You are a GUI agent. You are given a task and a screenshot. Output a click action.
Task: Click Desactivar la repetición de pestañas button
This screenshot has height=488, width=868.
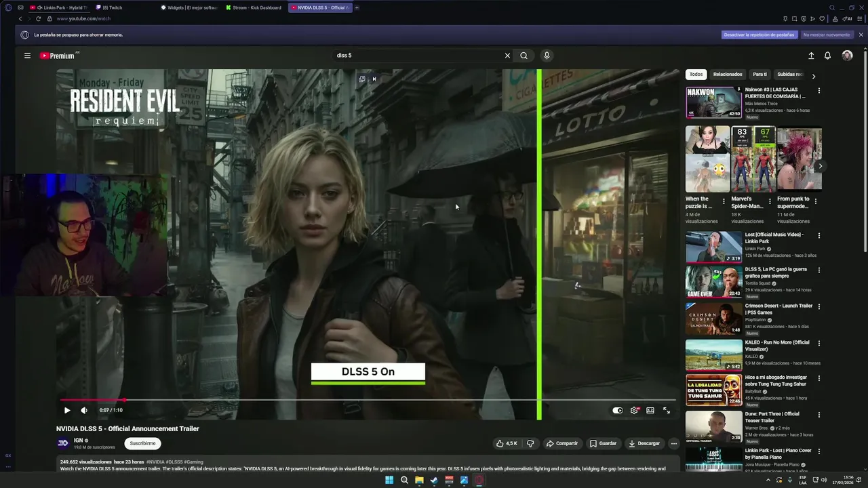(x=759, y=35)
